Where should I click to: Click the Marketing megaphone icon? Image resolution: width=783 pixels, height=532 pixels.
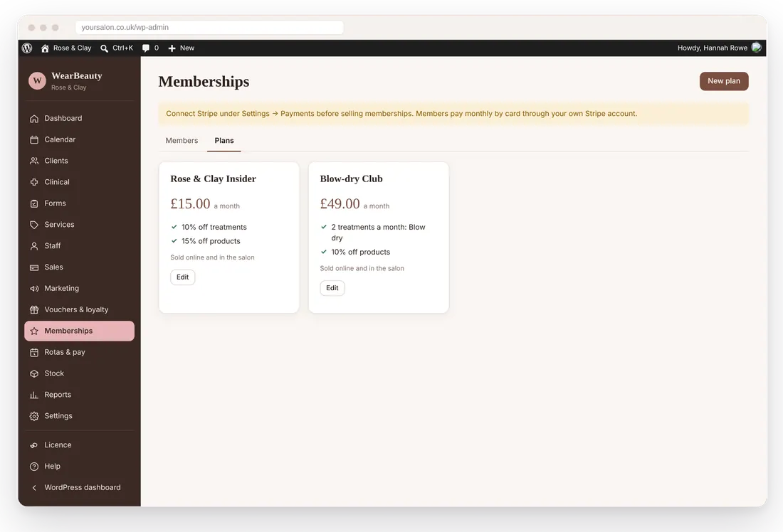click(x=34, y=289)
